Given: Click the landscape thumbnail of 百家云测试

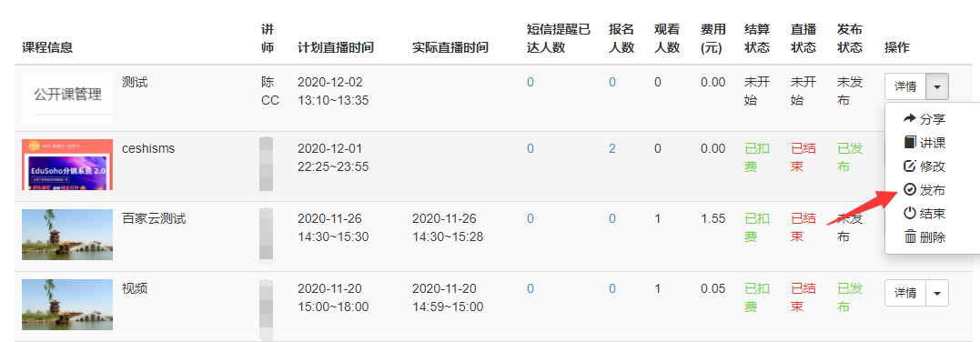Looking at the screenshot, I should tap(67, 235).
